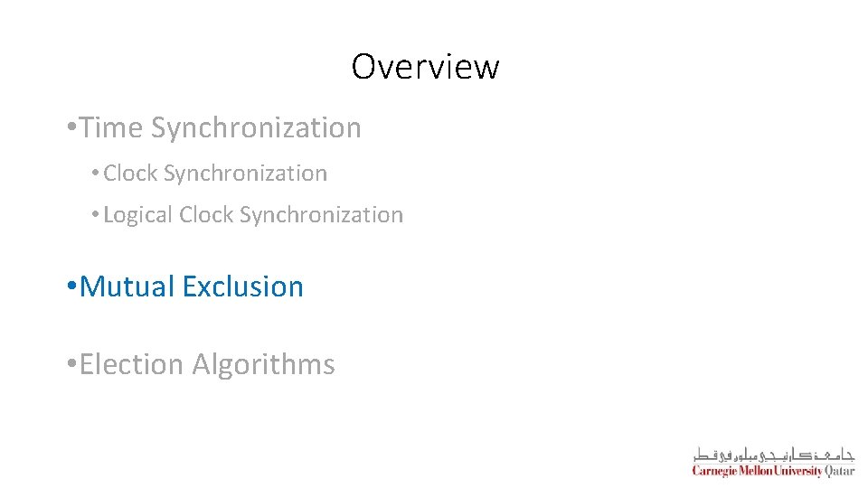Select the Logical Clock Synchronization line

(x=253, y=215)
